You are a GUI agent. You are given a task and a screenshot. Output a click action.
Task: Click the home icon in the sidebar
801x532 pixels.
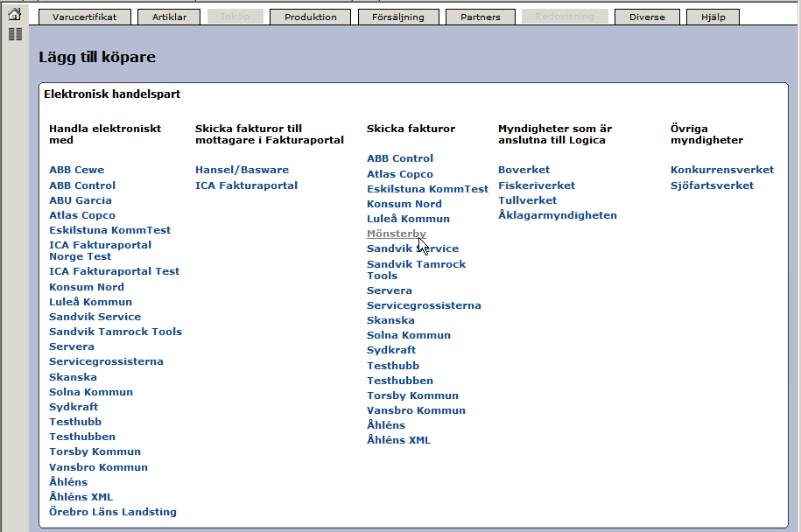coord(15,14)
